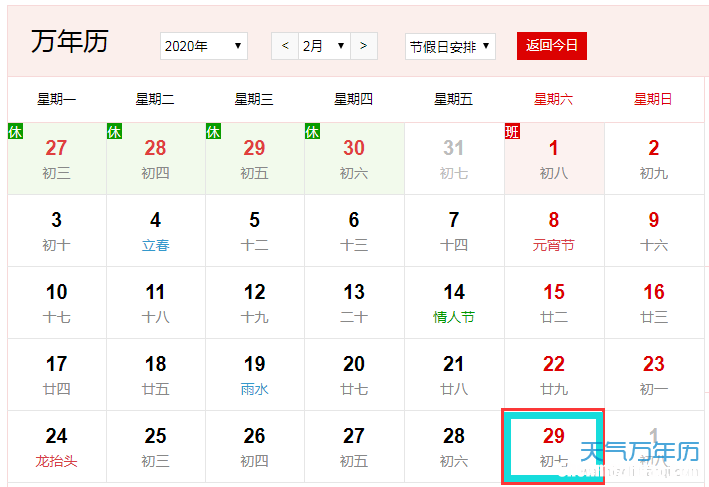The image size is (709, 487).
Task: Click the red 星期日 column header
Action: (x=653, y=99)
